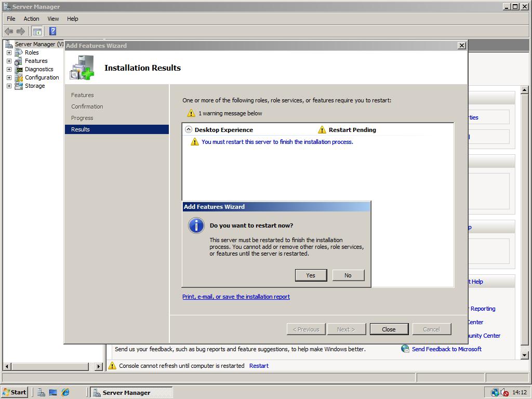Expand the Storage tree node
This screenshot has width=532, height=399.
(x=9, y=86)
